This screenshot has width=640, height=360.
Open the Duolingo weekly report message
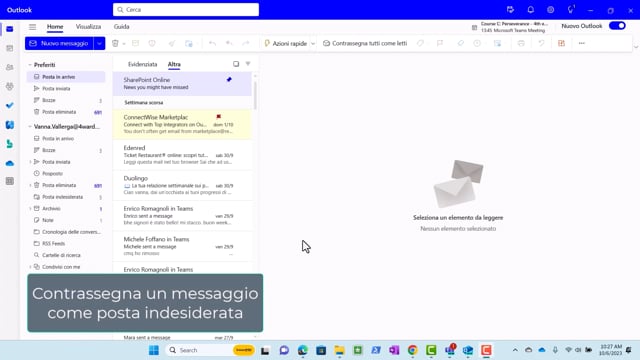(182, 185)
